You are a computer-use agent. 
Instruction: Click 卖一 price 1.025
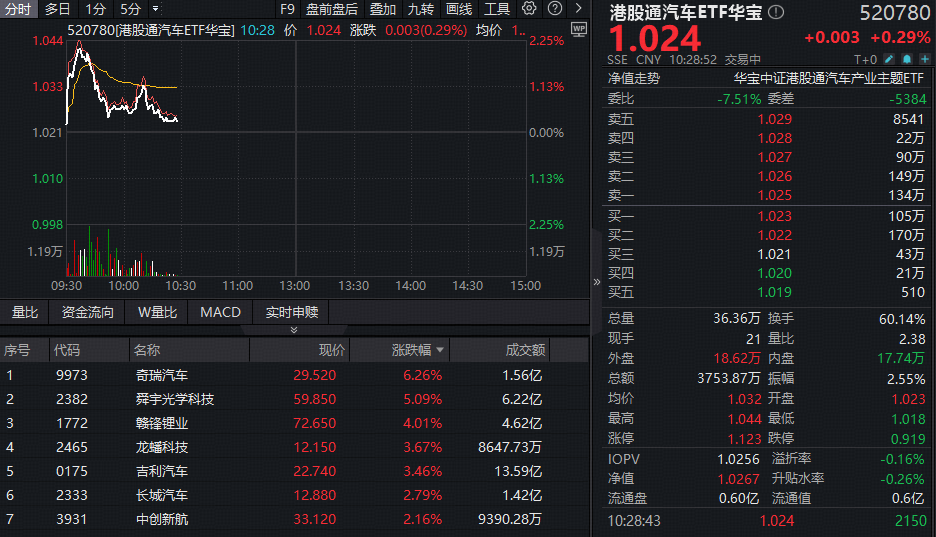tap(775, 195)
